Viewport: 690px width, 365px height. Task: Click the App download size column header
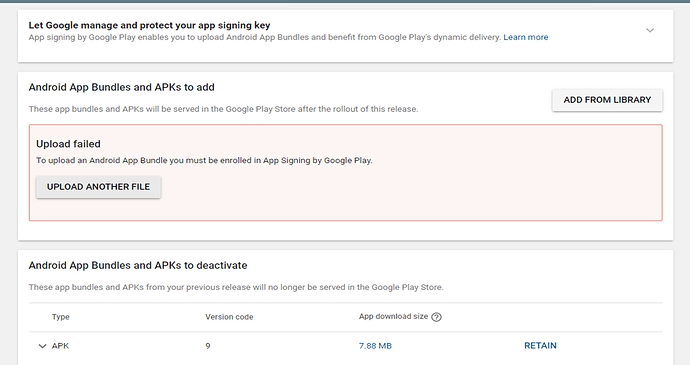pos(393,317)
